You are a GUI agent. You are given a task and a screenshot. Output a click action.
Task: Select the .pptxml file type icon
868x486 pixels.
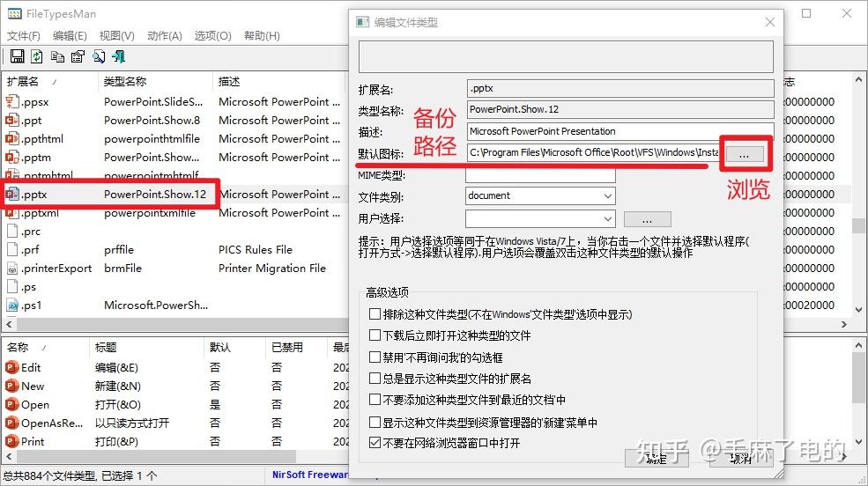click(12, 213)
